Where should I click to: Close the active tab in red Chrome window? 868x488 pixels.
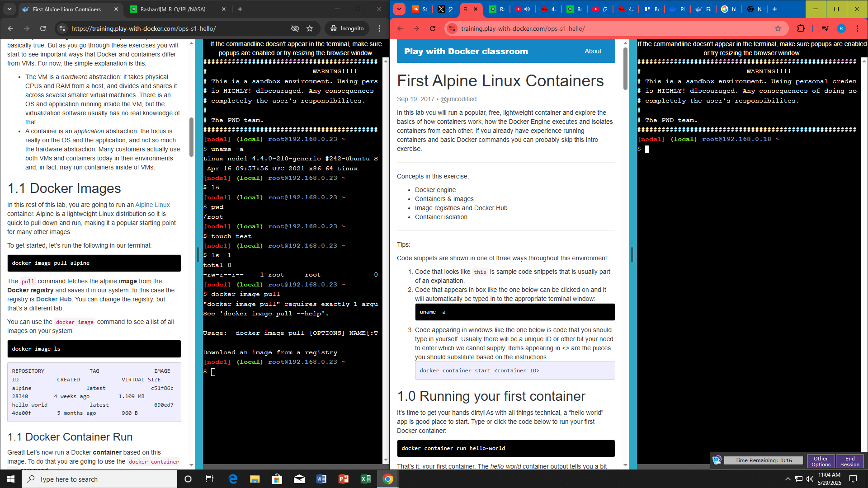pos(475,9)
